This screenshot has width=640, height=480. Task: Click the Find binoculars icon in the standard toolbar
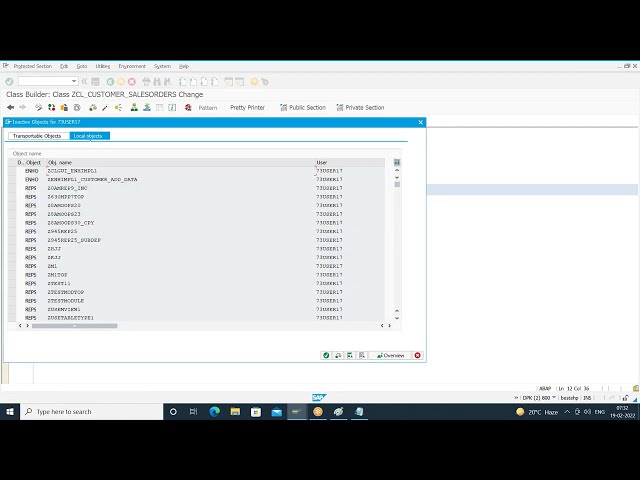point(157,82)
